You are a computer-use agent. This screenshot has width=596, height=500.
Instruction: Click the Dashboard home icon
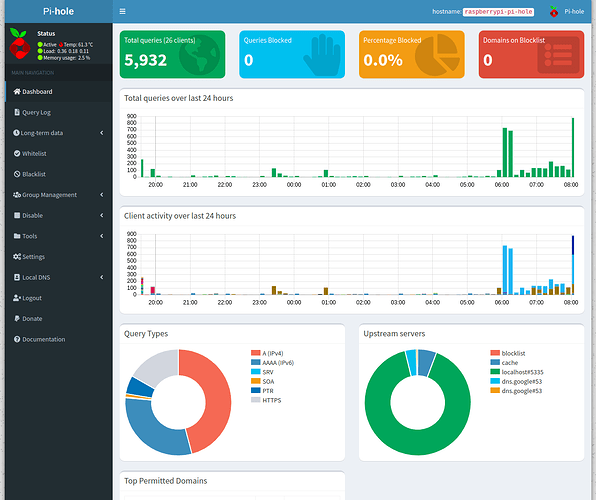(17, 91)
